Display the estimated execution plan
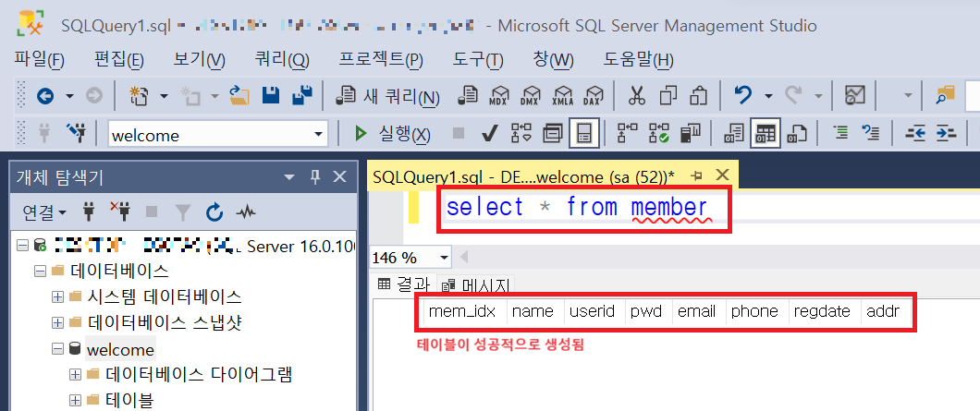 (521, 132)
